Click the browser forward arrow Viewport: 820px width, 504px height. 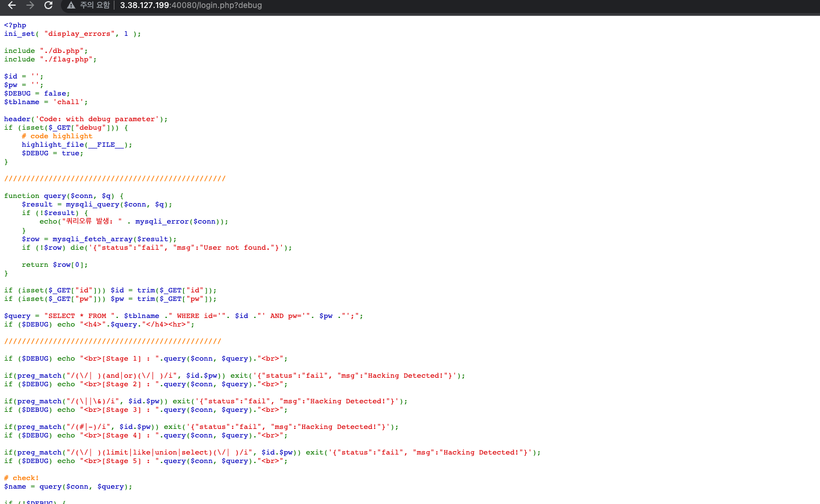30,5
